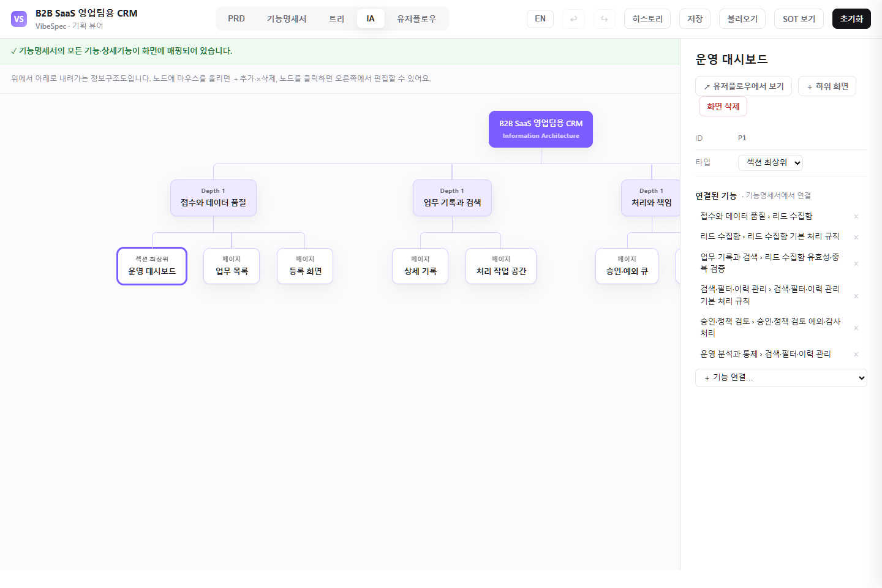
Task: Switch to the 기능명세서 tab
Action: (287, 19)
